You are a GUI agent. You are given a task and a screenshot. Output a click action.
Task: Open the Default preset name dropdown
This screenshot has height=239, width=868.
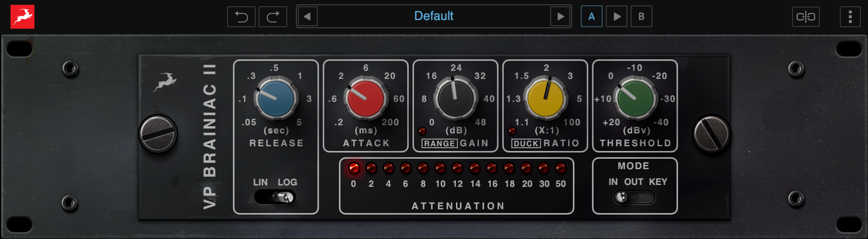click(434, 17)
